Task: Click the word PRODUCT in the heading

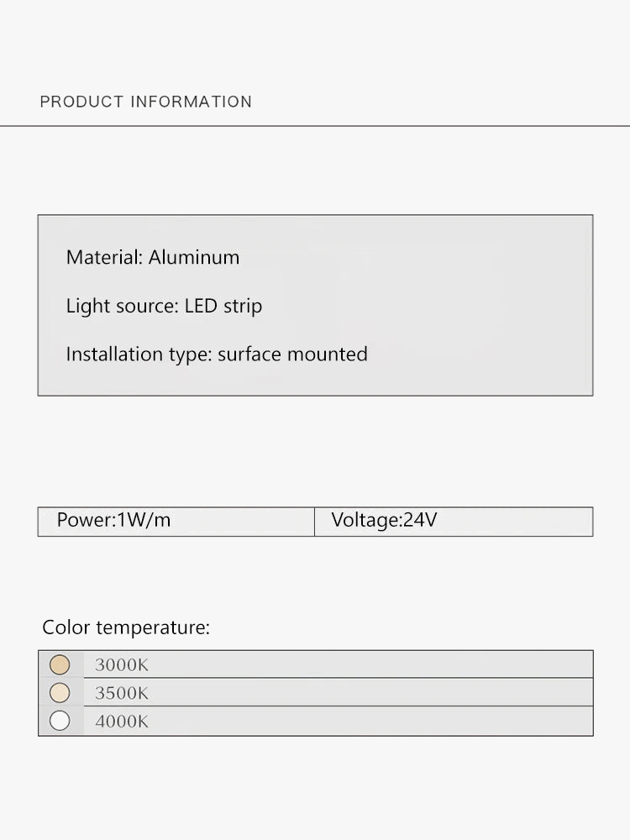Action: [81, 102]
